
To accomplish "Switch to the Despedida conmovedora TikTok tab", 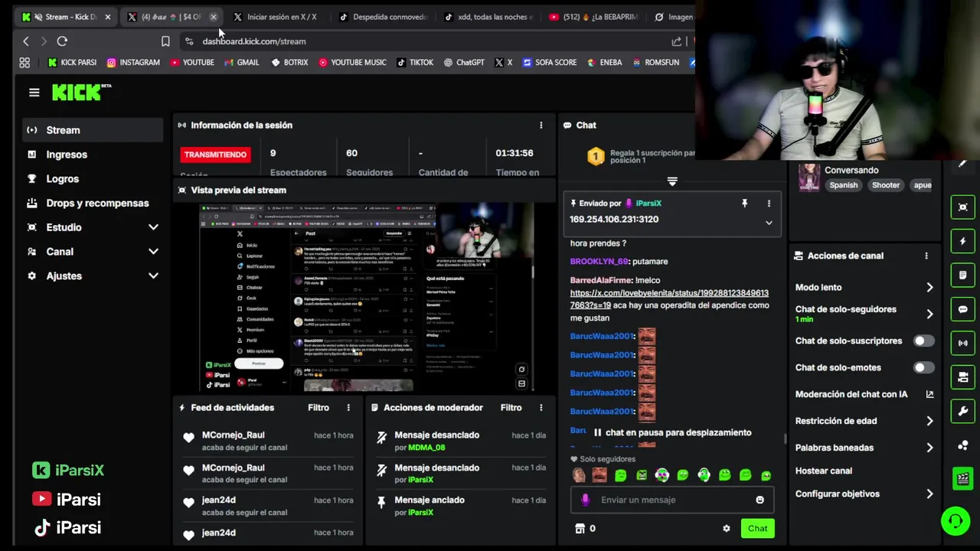I will click(384, 17).
